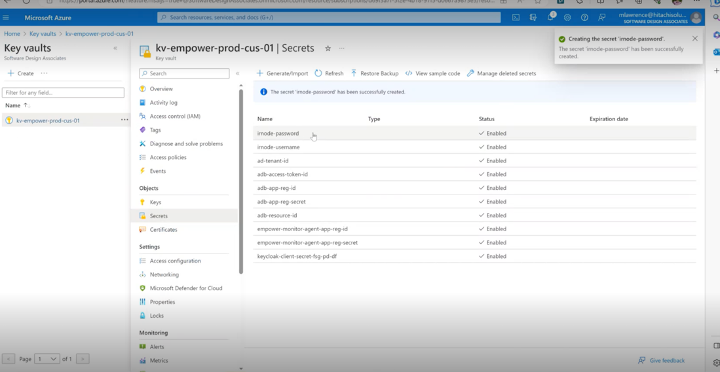Click View sample code
The width and height of the screenshot is (720, 372).
(433, 73)
